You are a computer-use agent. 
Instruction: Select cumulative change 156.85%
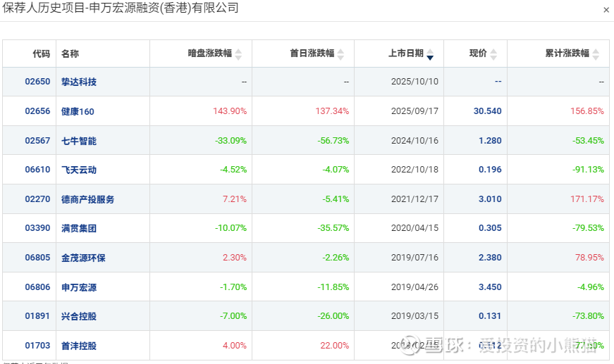point(587,111)
